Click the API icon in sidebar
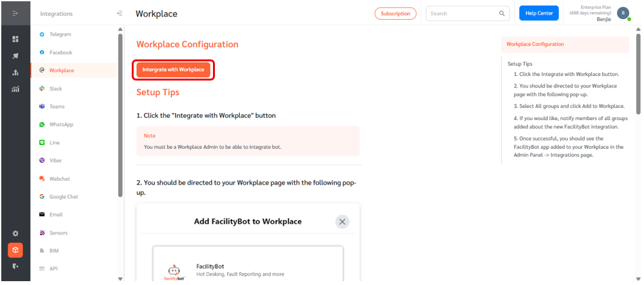Viewport: 644px width, 285px height. pos(42,268)
